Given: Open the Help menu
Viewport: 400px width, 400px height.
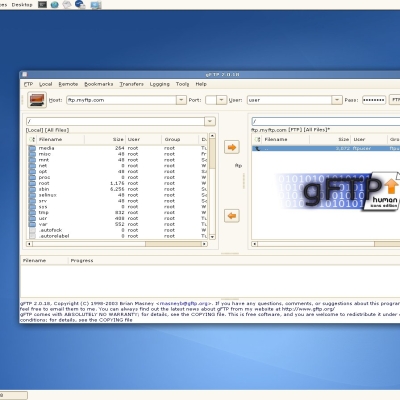Looking at the screenshot, I should coord(201,84).
